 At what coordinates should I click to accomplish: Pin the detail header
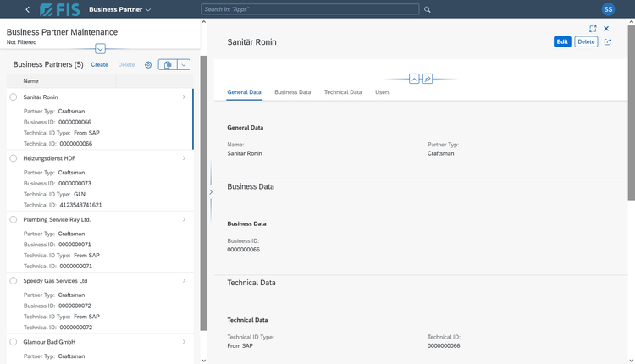tap(428, 79)
